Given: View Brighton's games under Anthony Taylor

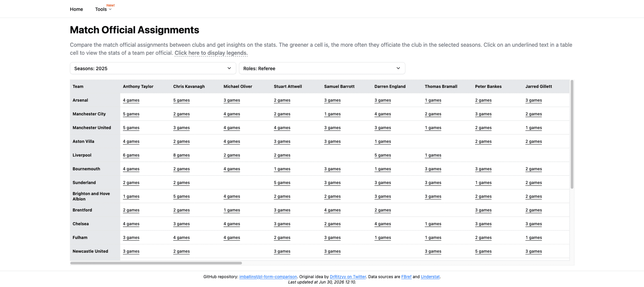Looking at the screenshot, I should (131, 196).
